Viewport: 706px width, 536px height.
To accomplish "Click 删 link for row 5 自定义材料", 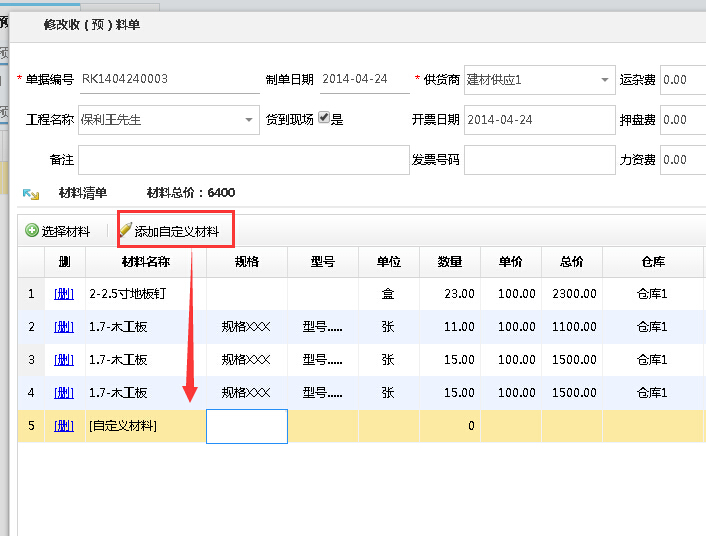I will click(64, 426).
